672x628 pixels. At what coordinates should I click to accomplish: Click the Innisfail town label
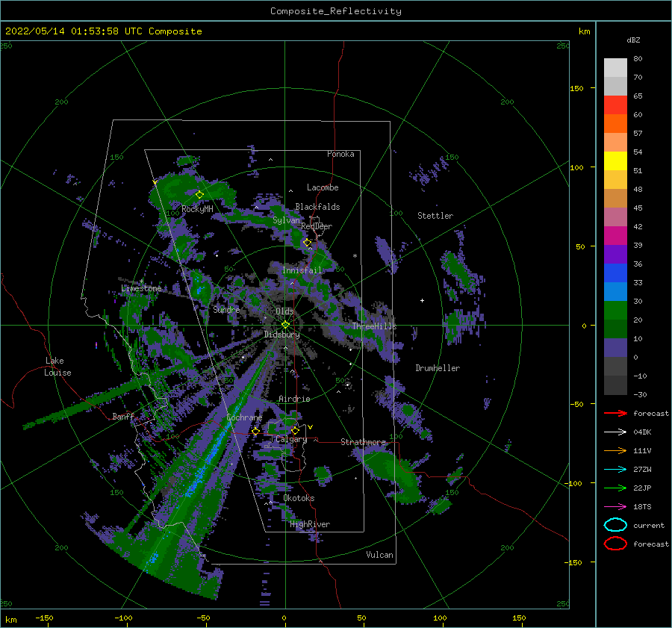[302, 270]
